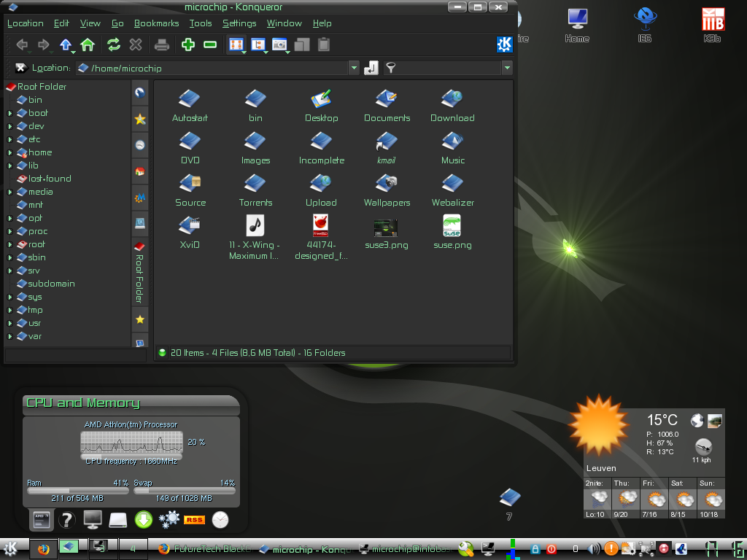Expand the media folder in the tree
This screenshot has width=747, height=560.
[10, 192]
